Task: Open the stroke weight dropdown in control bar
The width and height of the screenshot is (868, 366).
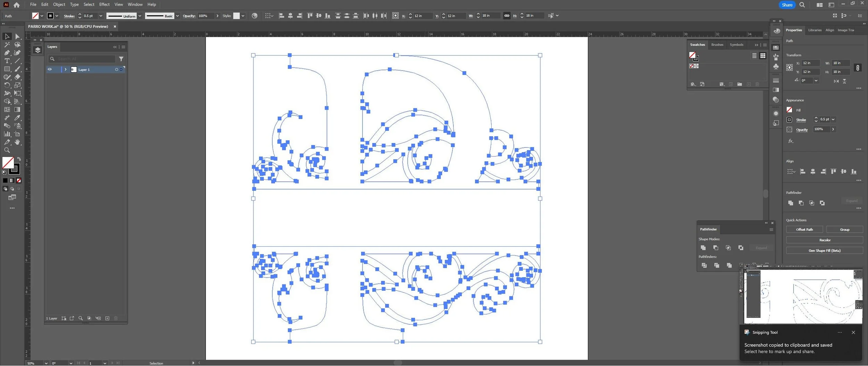Action: (x=101, y=16)
